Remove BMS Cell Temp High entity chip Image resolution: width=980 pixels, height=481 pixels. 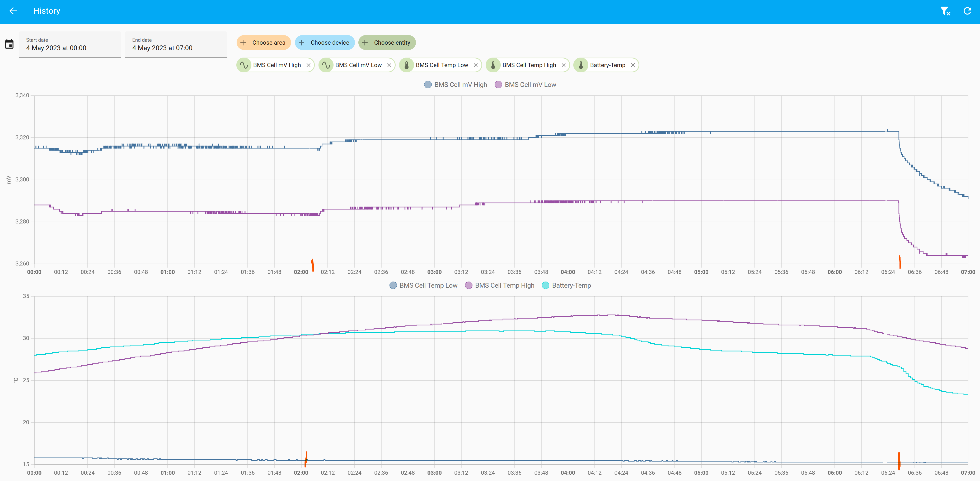(564, 65)
